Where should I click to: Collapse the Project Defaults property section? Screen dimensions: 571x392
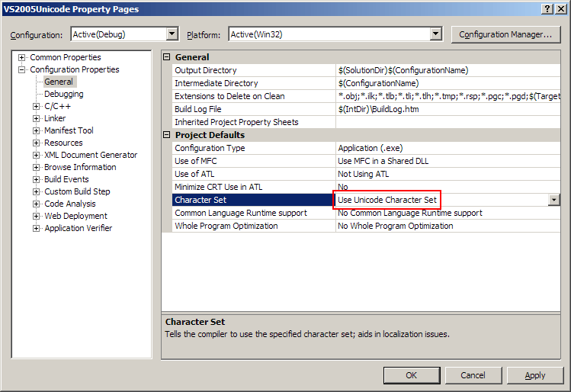[167, 135]
